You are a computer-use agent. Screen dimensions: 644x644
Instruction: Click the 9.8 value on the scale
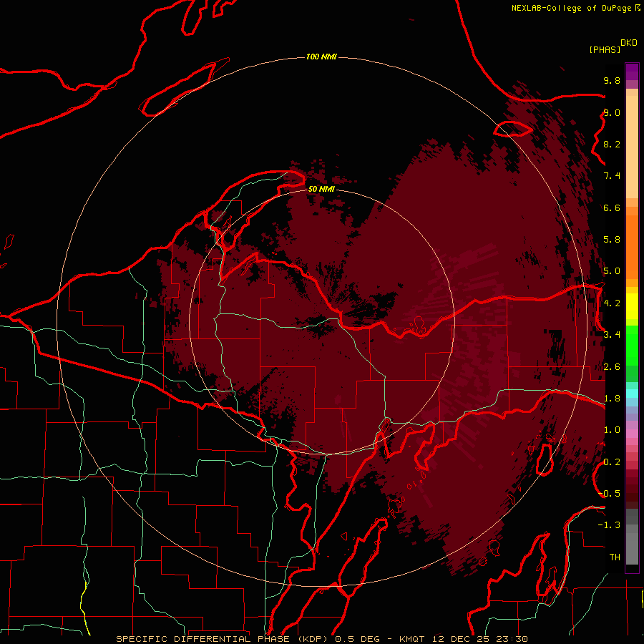[612, 80]
